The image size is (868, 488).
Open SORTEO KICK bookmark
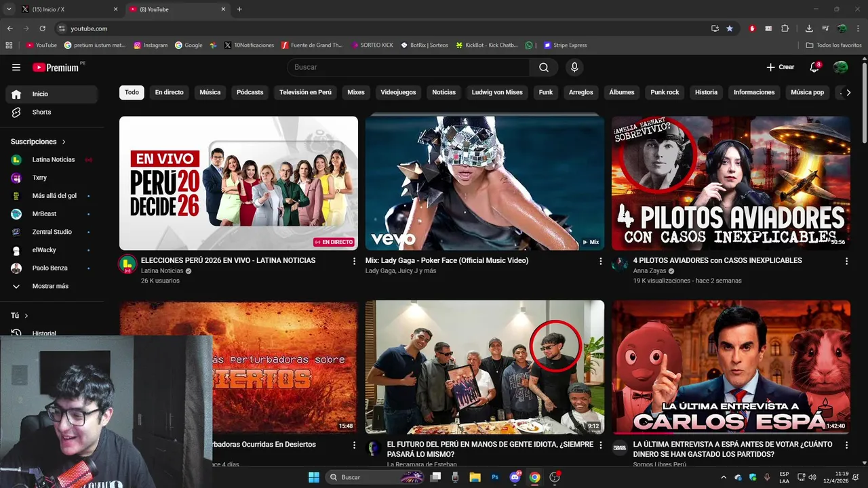click(372, 45)
